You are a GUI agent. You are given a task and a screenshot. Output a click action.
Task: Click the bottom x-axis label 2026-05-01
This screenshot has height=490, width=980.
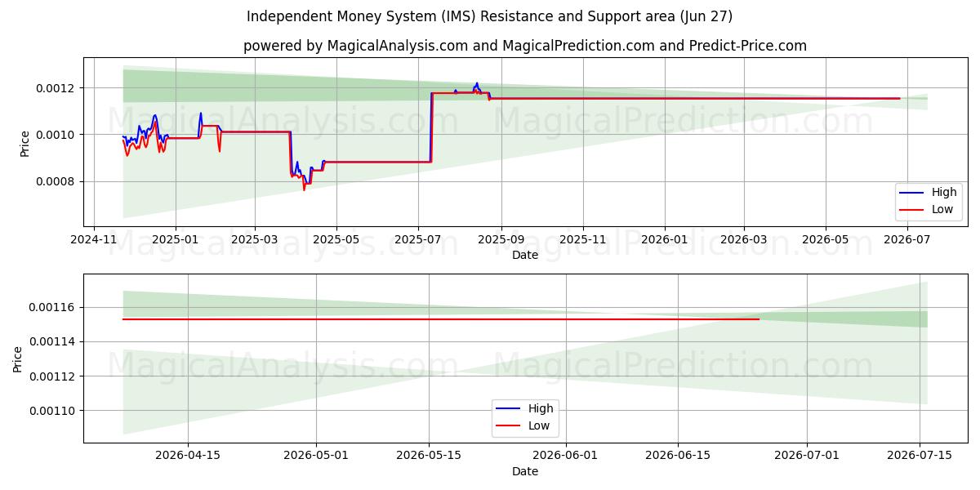pos(317,457)
